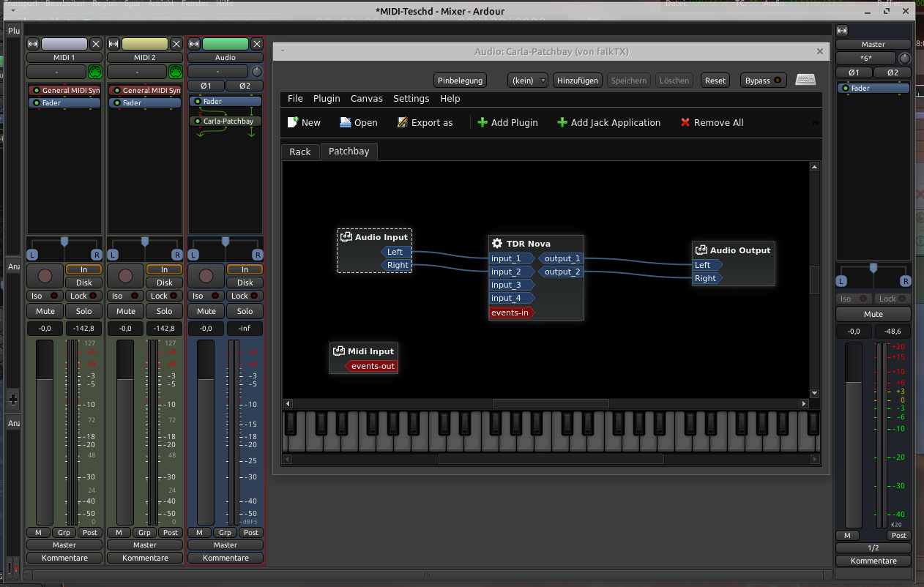Click the MIDI 1 strip width toggle icon
The height and width of the screenshot is (587, 924).
33,44
